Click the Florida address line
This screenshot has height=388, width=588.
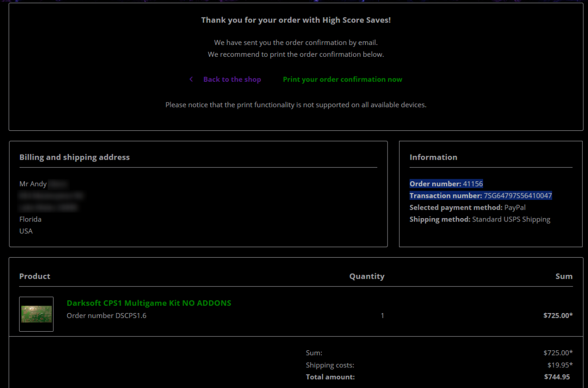point(30,219)
